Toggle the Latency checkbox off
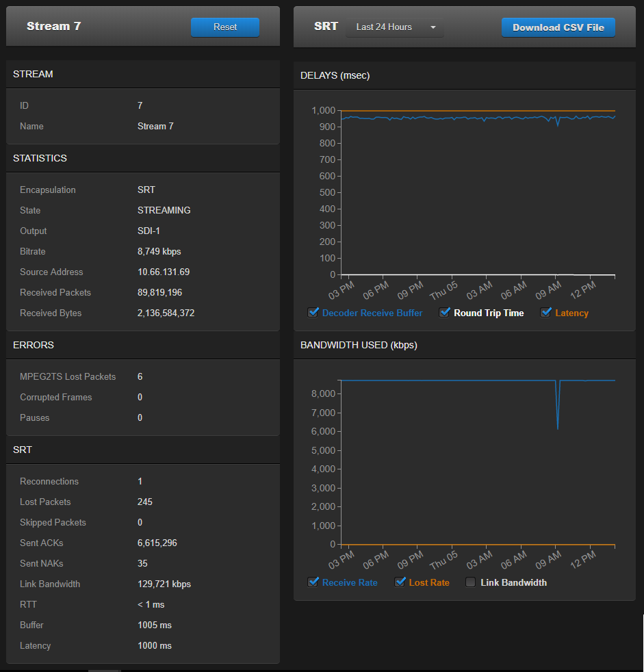 tap(545, 313)
